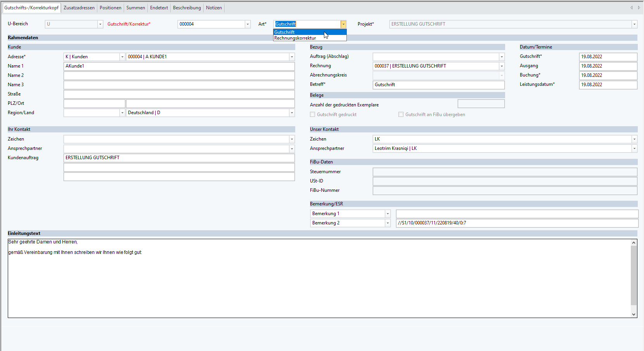Open the Positionen tab
The height and width of the screenshot is (351, 644).
110,8
